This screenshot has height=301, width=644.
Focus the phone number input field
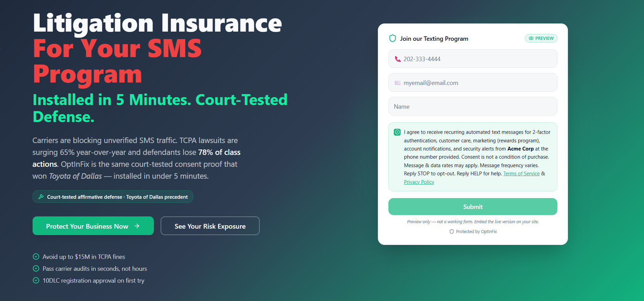point(479,59)
